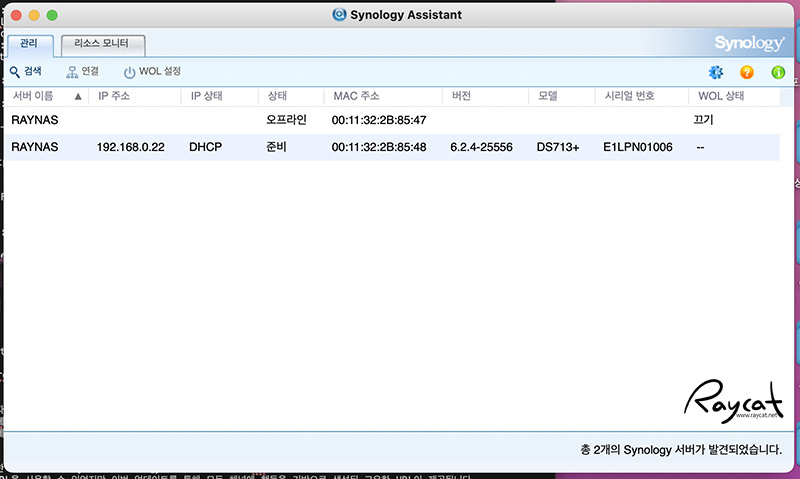The image size is (800, 479).
Task: Click the WOL 설정 button label
Action: [x=160, y=71]
